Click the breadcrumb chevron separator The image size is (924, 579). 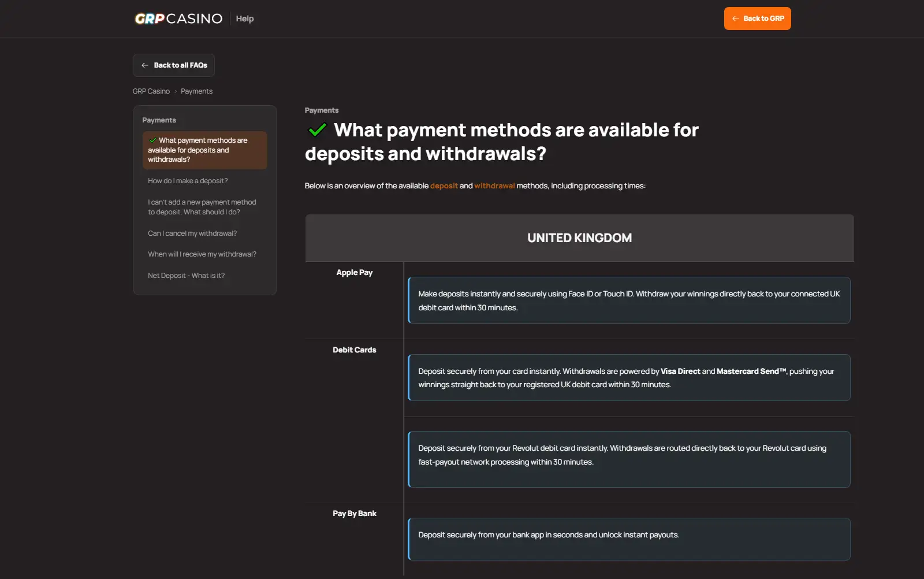176,91
